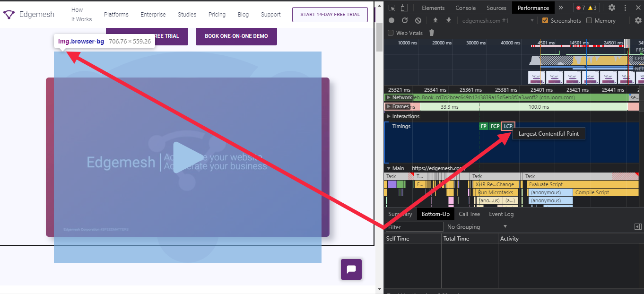Viewport: 644px width, 294px height.
Task: Open the edgemesh.com #1 recording dropdown
Action: tap(498, 20)
